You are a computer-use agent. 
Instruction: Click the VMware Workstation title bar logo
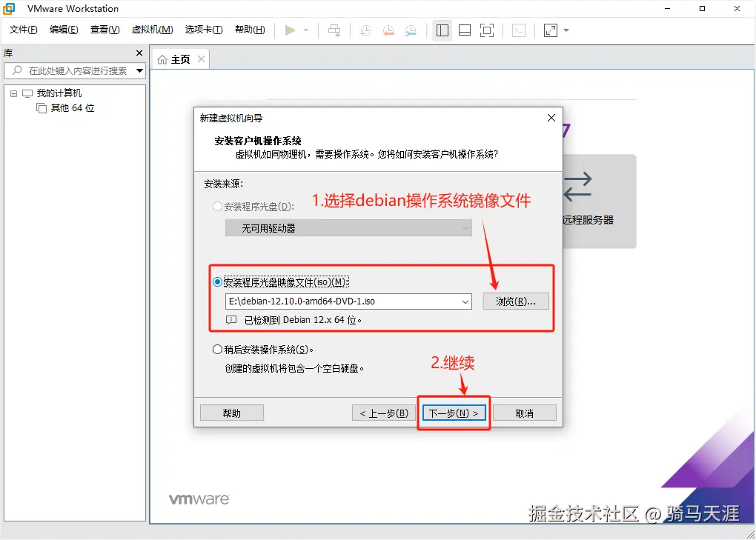[x=9, y=9]
